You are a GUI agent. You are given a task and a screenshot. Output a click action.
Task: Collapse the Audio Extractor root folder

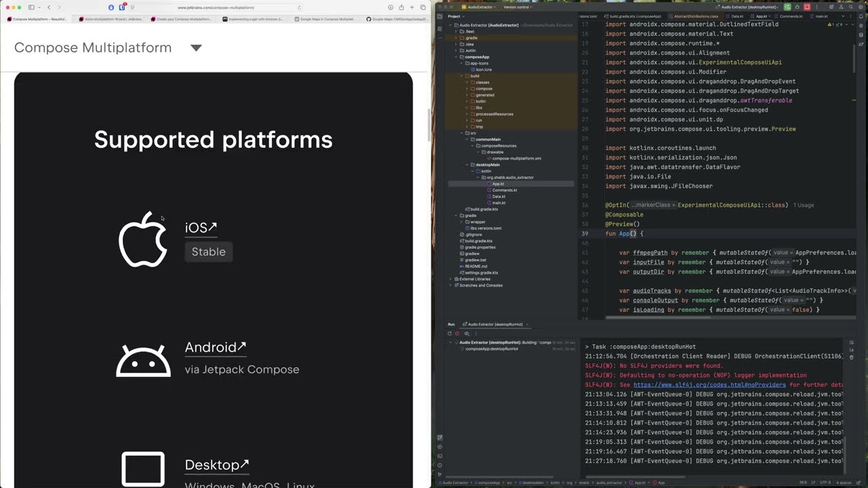pyautogui.click(x=450, y=25)
